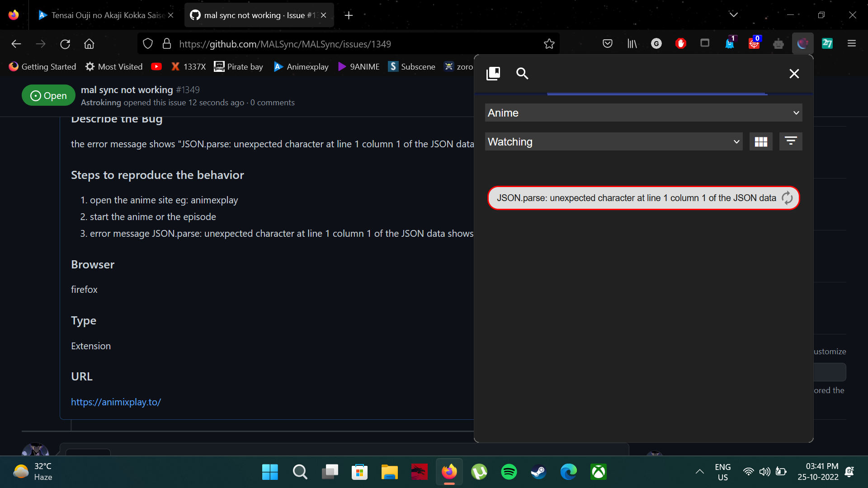
Task: Retry the JSON.parse error with the refresh icon
Action: pyautogui.click(x=787, y=198)
